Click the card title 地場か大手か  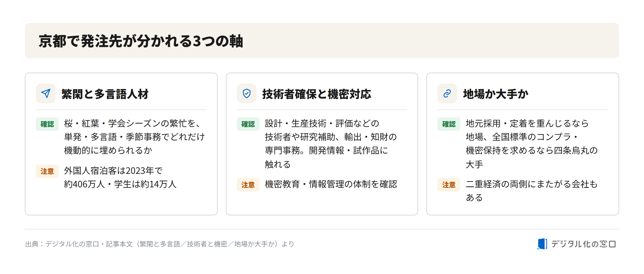(495, 94)
